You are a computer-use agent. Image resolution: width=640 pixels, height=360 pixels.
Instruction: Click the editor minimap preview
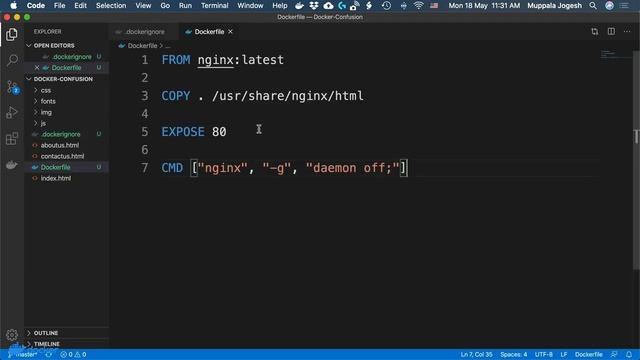(x=615, y=54)
